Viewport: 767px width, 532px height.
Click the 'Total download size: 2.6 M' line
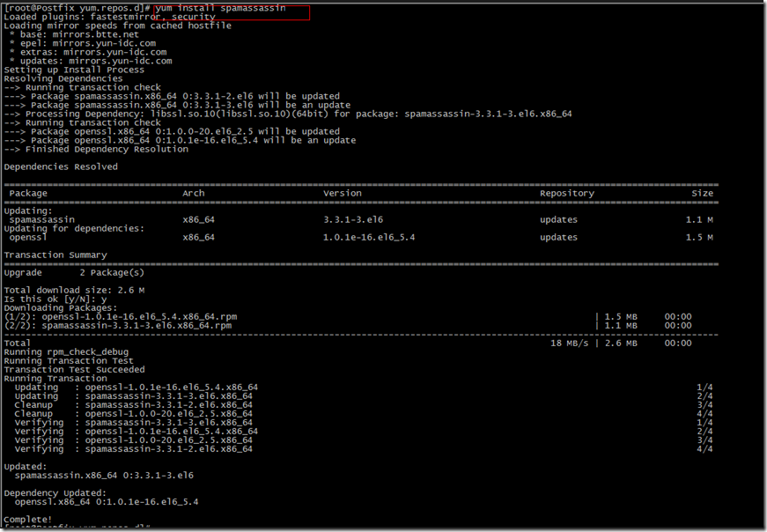[74, 290]
